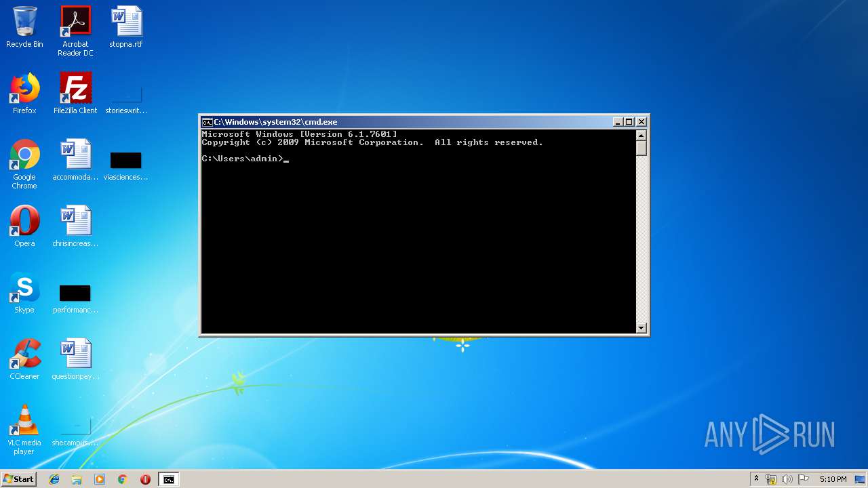Click cmd scrollbar down arrow
This screenshot has width=868, height=488.
coord(642,328)
